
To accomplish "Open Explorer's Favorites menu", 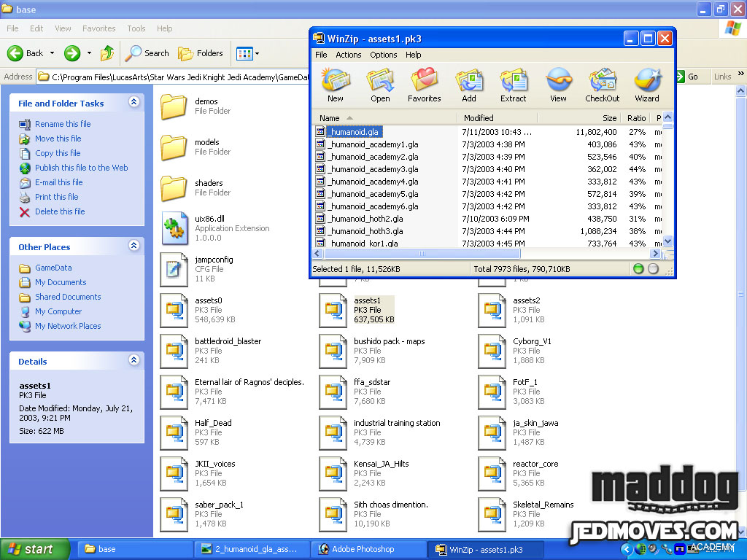I will 99,28.
